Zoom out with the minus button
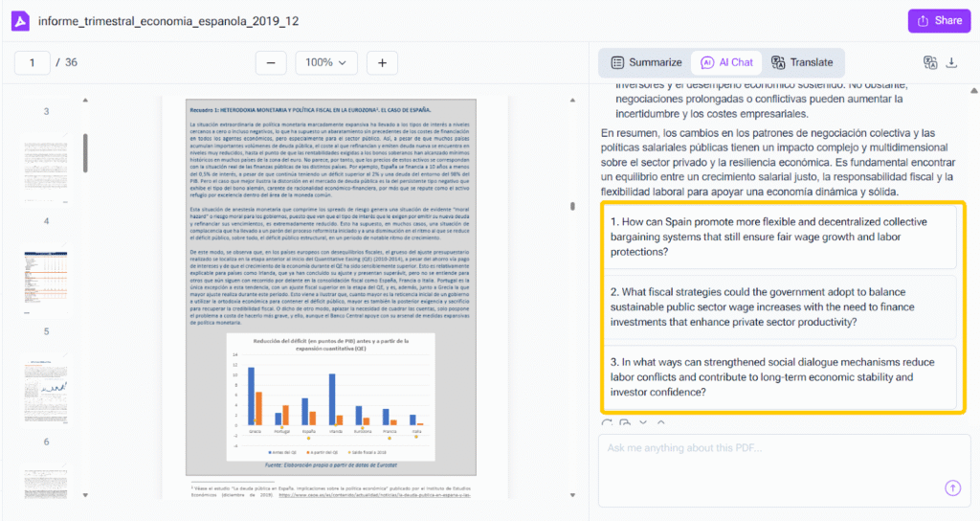The image size is (980, 521). click(271, 63)
